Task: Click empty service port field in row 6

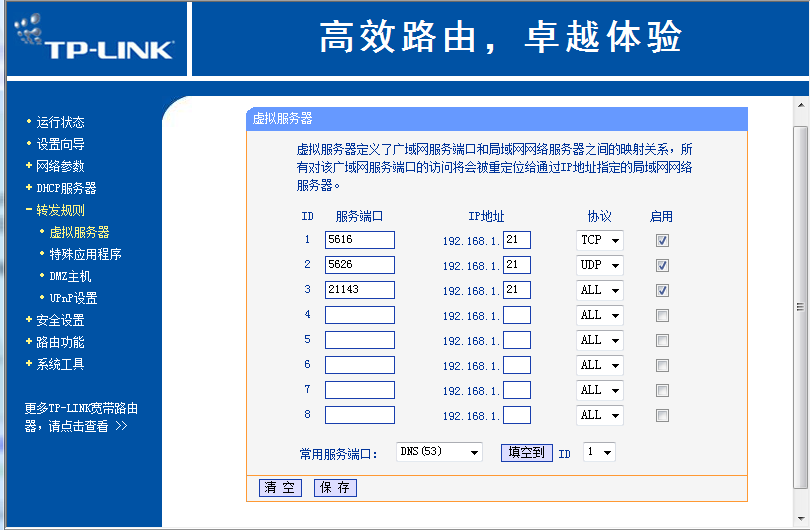Action: (360, 365)
